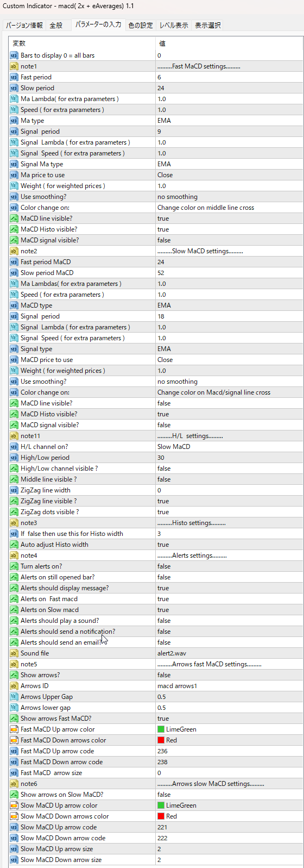Open Color change on middle line cross dropdown
This screenshot has width=304, height=868.
point(229,208)
